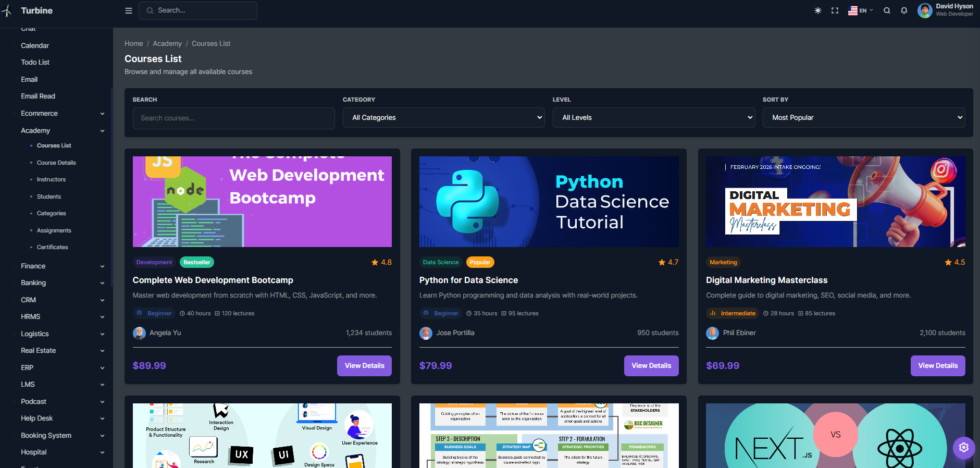
Task: Open Email in the sidebar
Action: (29, 79)
